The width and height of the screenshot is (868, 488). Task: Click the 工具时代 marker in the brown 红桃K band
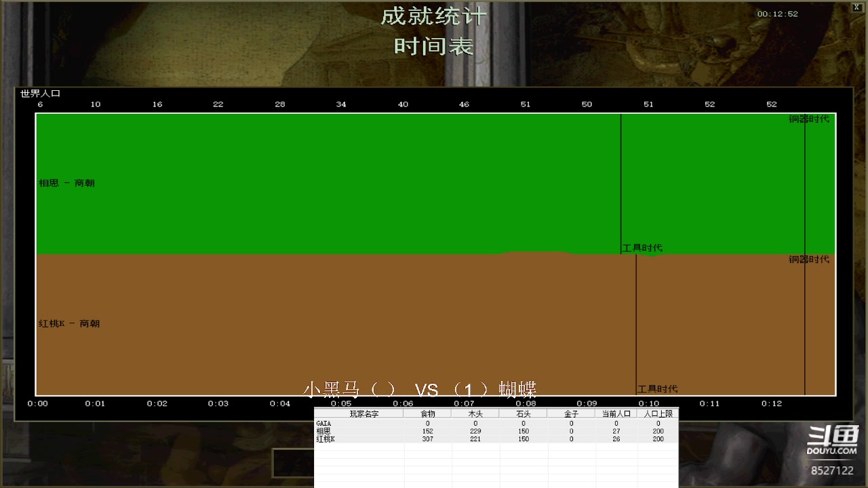click(657, 389)
